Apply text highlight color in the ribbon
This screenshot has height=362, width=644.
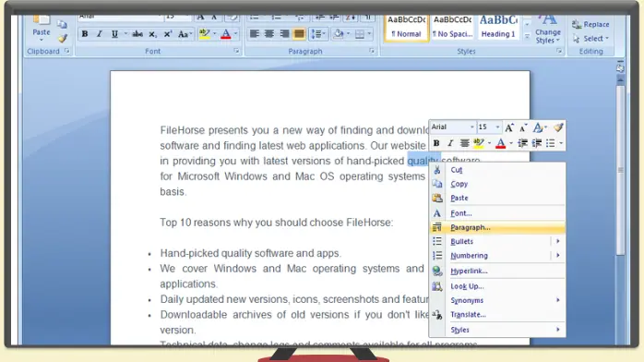(x=204, y=33)
